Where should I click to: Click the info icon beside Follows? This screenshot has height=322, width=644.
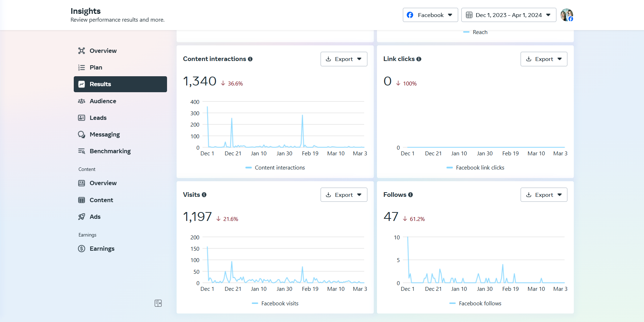410,195
